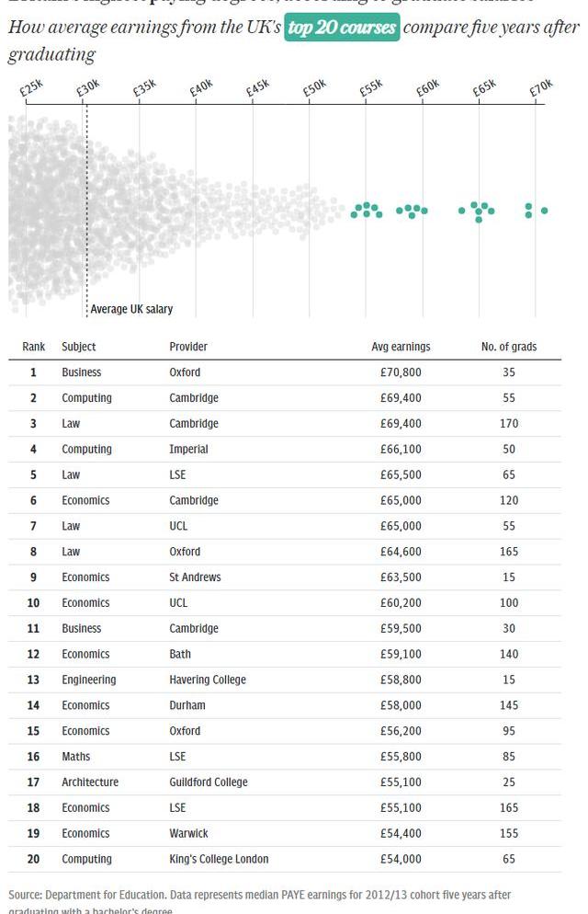Select the St Andrews provider cell
Viewport: 588px width, 914px height.
195,577
